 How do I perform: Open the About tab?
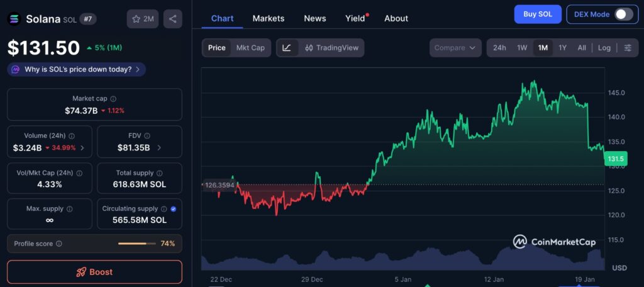(x=396, y=18)
